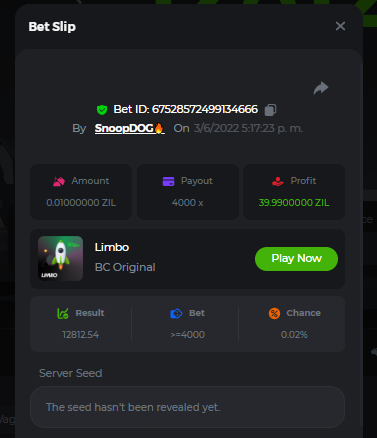Click the red Profit hand icon
This screenshot has height=438, width=377.
point(278,181)
